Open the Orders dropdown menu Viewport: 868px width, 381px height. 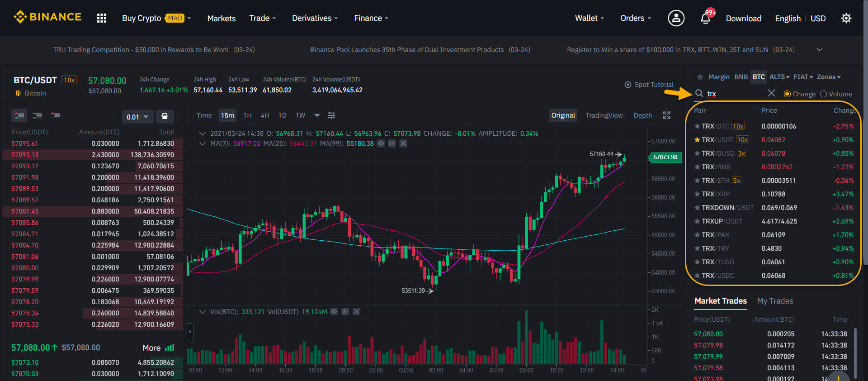pyautogui.click(x=636, y=18)
